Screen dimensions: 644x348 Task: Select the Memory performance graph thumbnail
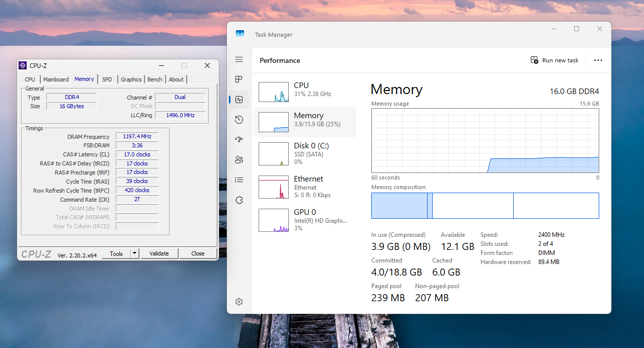[274, 122]
